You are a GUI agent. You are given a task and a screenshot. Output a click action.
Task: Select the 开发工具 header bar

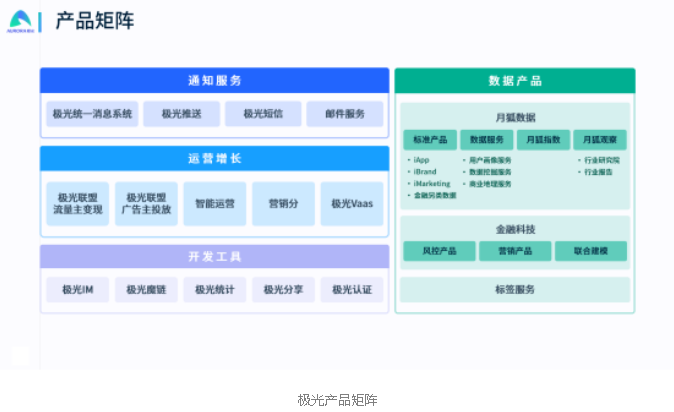(x=214, y=257)
